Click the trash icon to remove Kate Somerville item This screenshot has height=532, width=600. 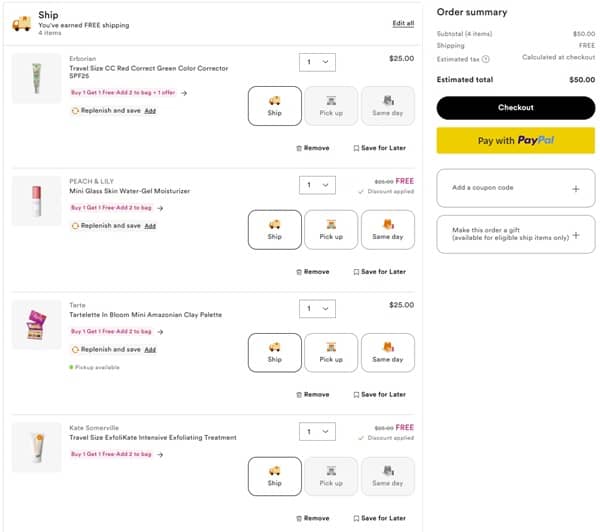(298, 518)
